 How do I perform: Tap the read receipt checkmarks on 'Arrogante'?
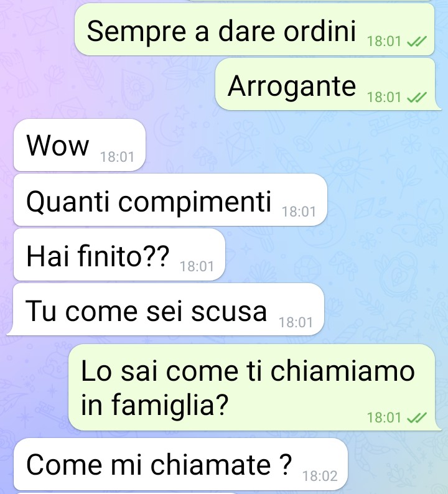pos(417,97)
